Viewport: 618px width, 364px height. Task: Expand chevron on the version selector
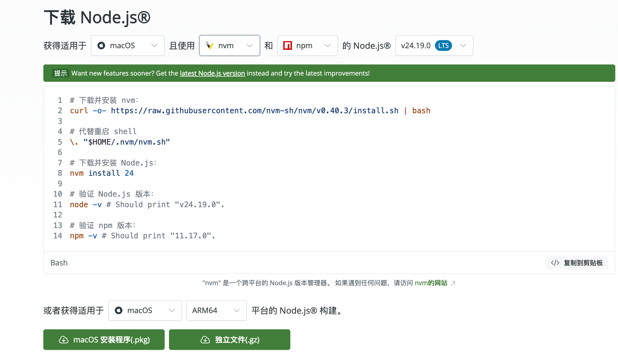point(463,45)
